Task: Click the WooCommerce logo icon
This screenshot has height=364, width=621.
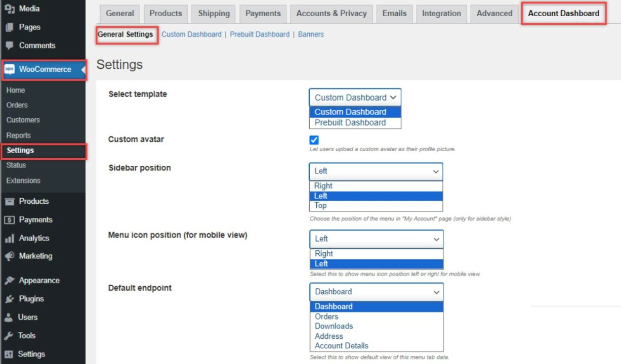Action: point(10,69)
